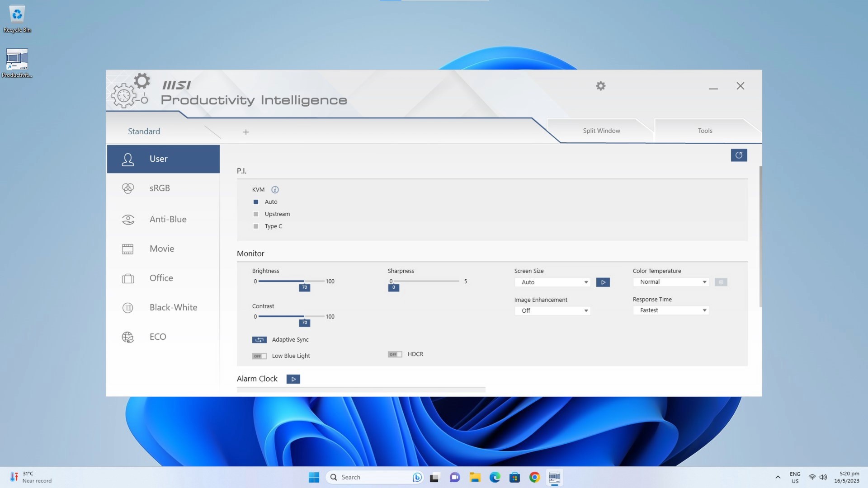Close the Productivity Intelligence window
868x488 pixels.
[740, 86]
